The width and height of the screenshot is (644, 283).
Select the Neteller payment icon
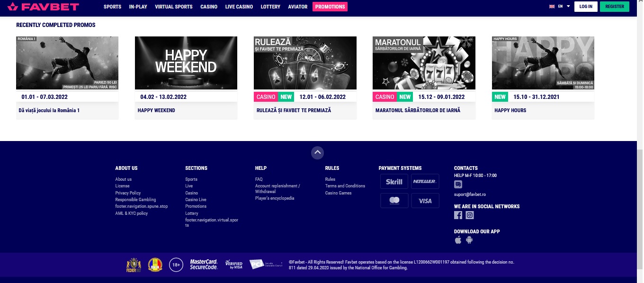click(425, 181)
